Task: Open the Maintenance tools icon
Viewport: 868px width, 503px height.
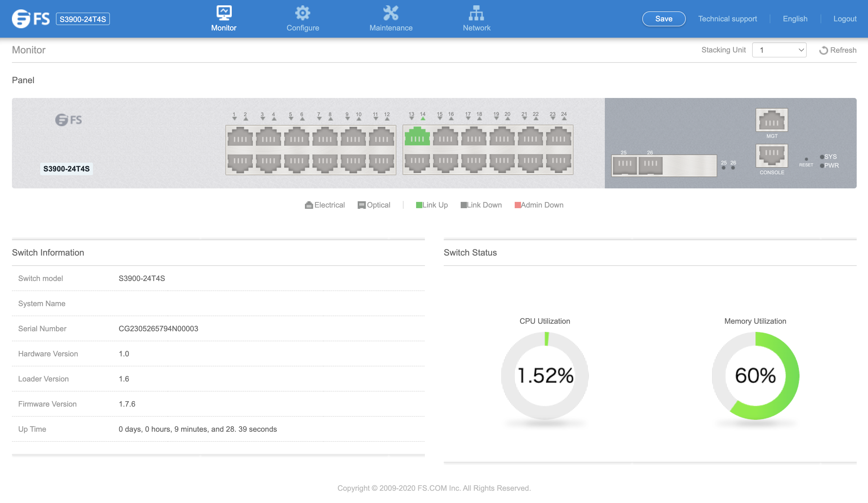Action: 391,13
